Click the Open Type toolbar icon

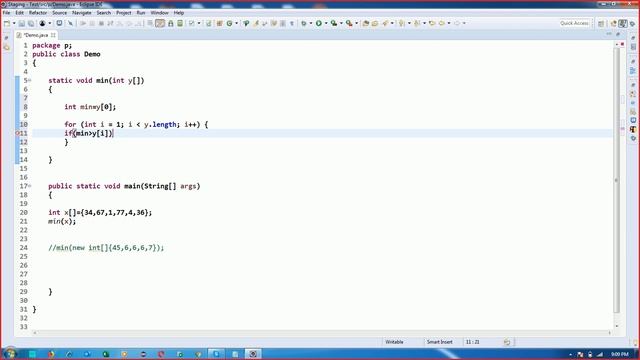tap(366, 24)
